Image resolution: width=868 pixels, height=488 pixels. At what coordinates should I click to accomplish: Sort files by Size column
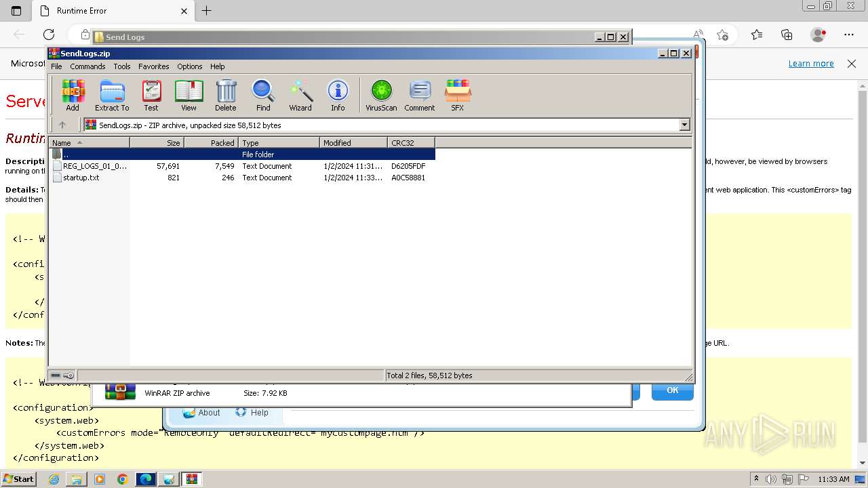coord(157,143)
